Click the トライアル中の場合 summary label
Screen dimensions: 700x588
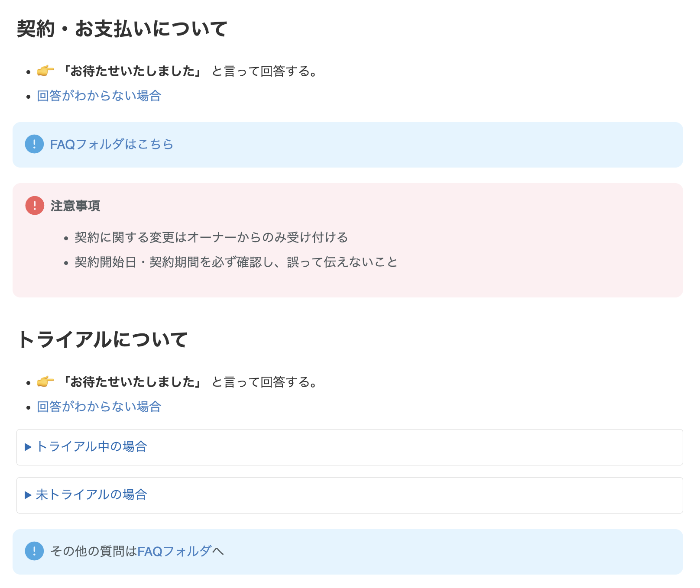[x=92, y=446]
